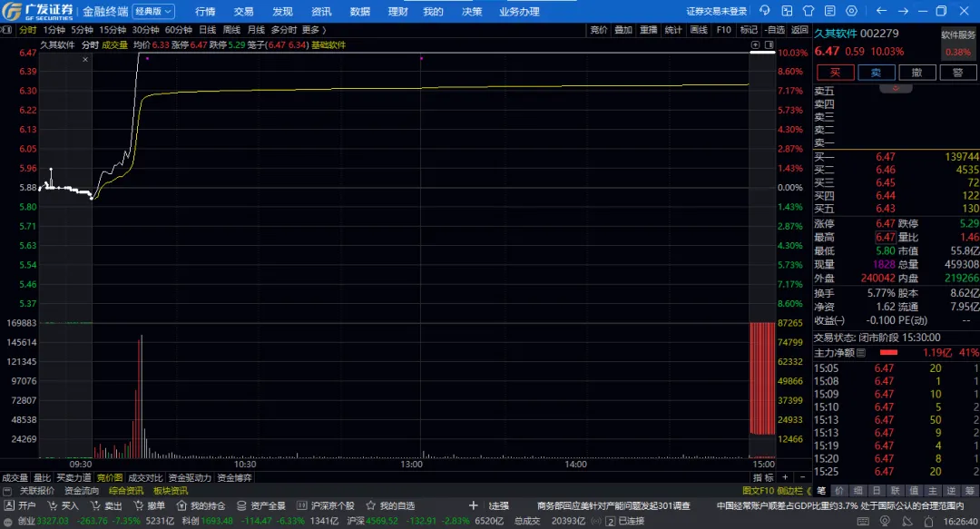Add shortcut with the plus icon
Viewport: 980px width, 529px height.
pyautogui.click(x=473, y=505)
